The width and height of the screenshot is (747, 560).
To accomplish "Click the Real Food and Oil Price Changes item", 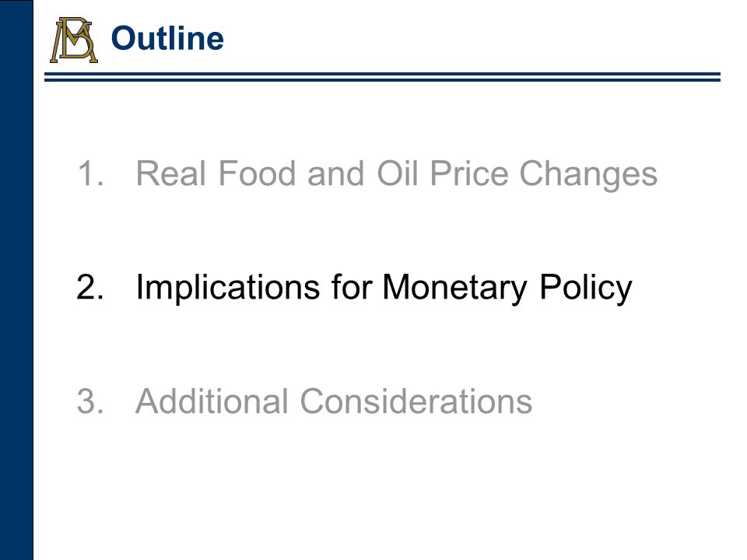I will [x=396, y=174].
